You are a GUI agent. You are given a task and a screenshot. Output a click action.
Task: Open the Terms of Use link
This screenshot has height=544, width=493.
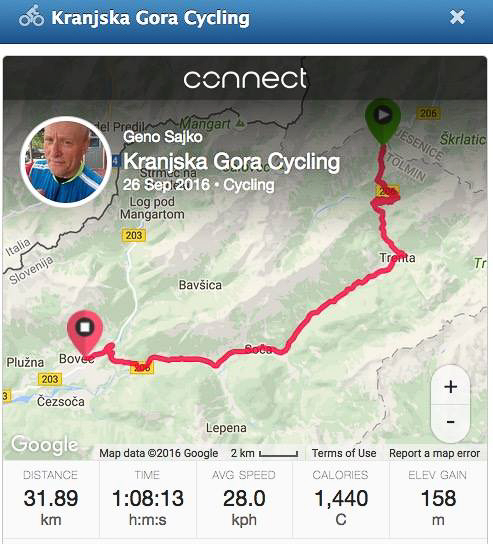(x=344, y=453)
